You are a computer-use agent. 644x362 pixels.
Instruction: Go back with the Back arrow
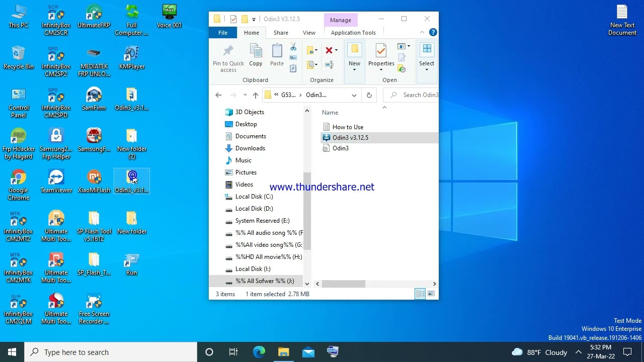tap(218, 95)
